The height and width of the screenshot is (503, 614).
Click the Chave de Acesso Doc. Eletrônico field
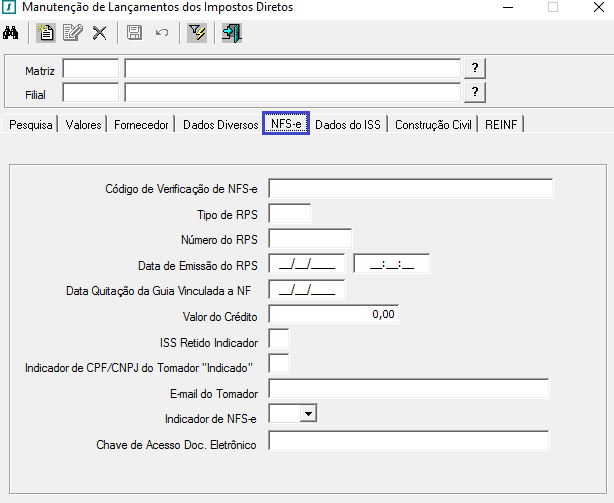click(x=409, y=441)
